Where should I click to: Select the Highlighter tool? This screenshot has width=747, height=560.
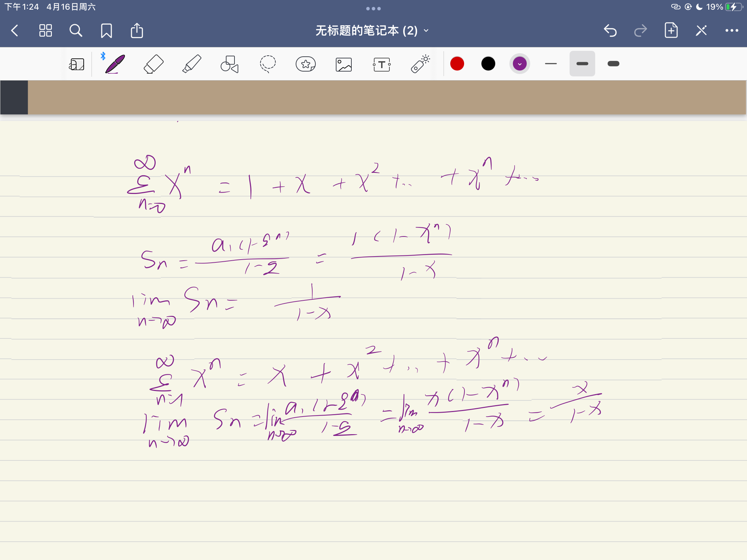point(192,64)
